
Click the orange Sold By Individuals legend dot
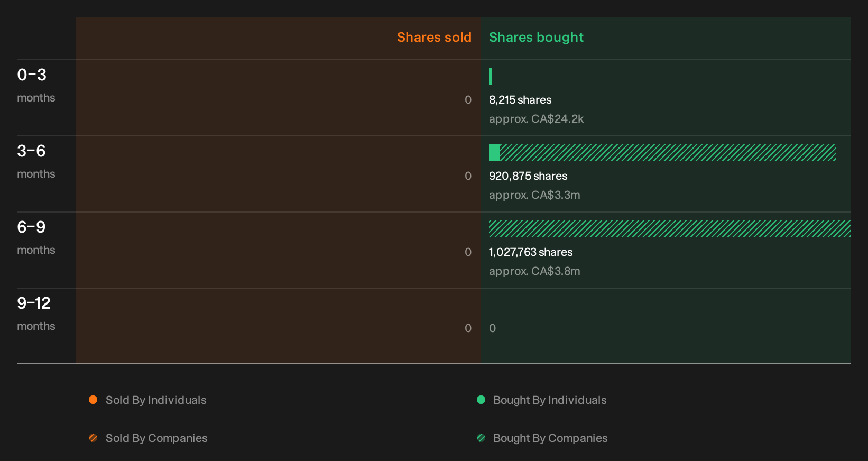(93, 400)
